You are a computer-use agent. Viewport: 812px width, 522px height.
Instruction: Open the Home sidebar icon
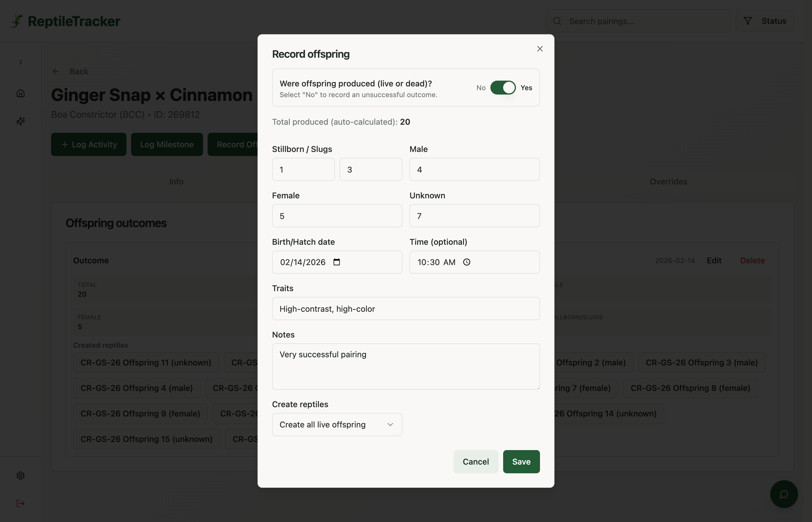20,93
